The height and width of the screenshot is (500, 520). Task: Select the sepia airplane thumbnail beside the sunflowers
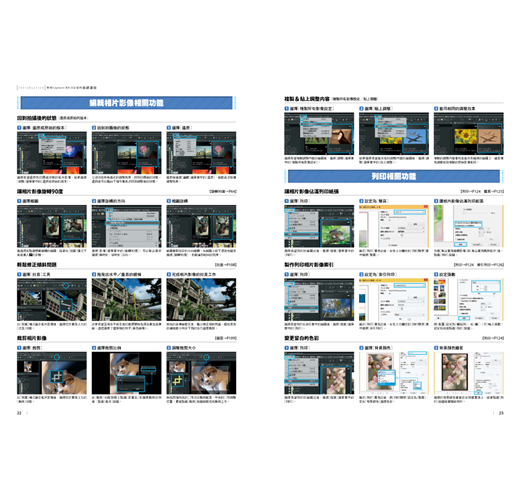tap(489, 137)
